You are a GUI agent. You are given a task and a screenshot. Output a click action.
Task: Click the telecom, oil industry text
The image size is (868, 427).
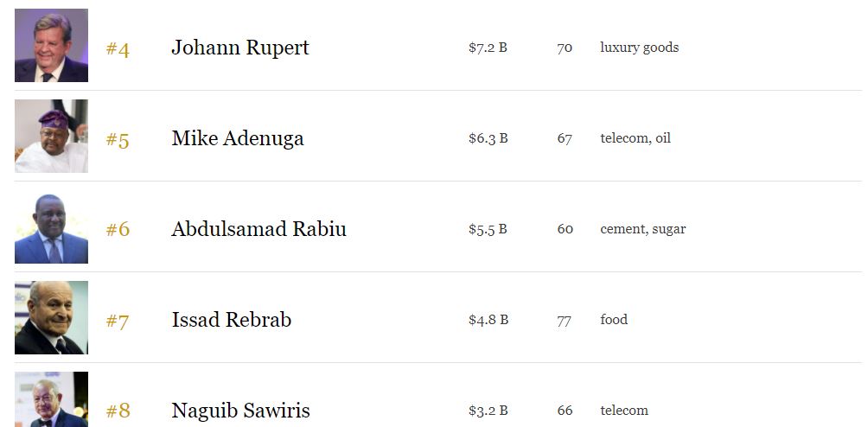(x=635, y=138)
